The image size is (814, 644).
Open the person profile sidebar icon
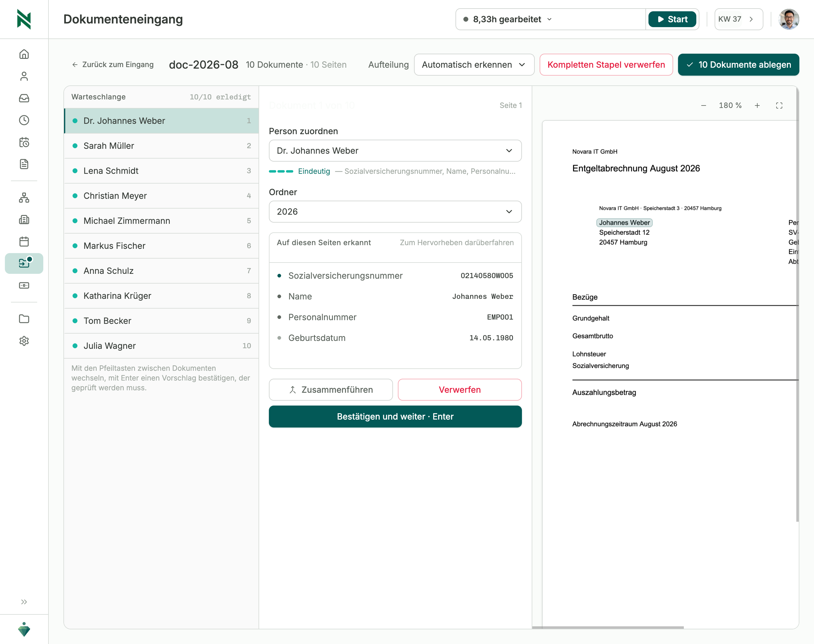pos(24,76)
